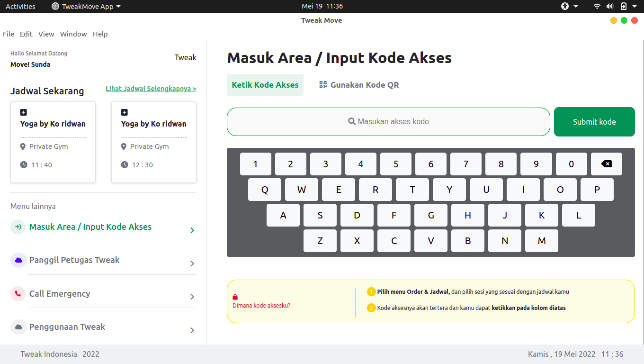
Task: Focus the Masukan akses kode input field
Action: coord(388,122)
